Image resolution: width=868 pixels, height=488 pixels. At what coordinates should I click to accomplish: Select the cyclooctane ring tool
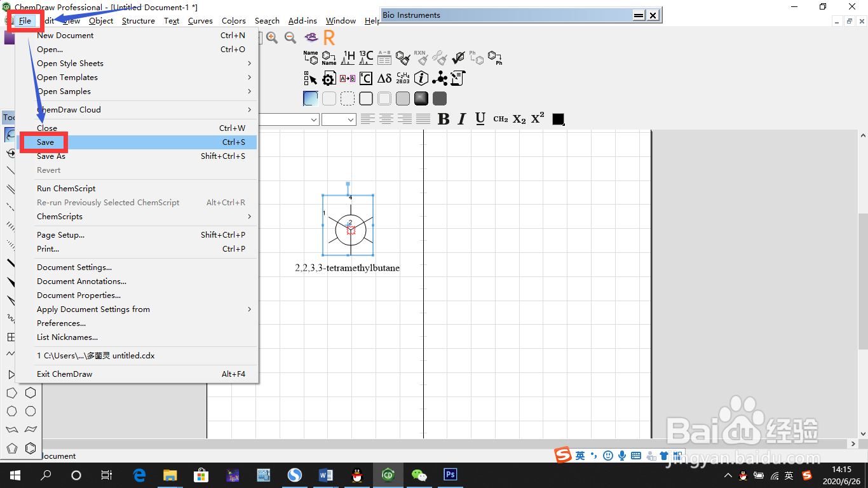tap(31, 411)
